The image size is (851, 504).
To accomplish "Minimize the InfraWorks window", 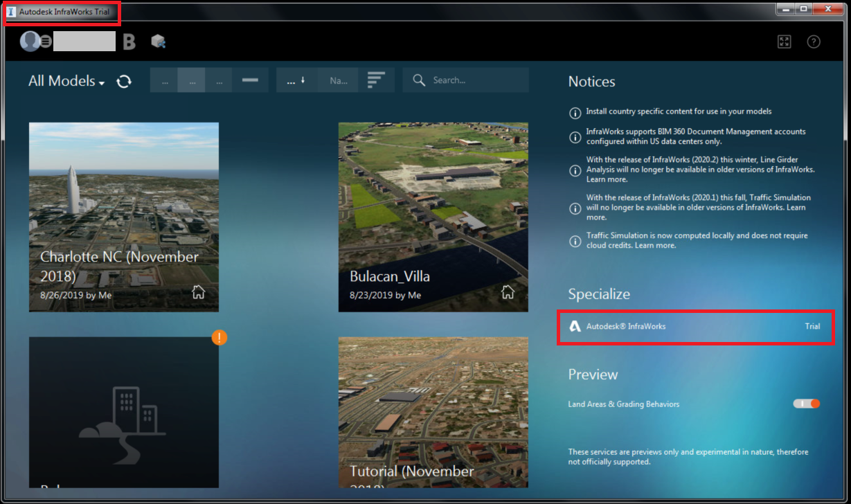I will pyautogui.click(x=784, y=9).
